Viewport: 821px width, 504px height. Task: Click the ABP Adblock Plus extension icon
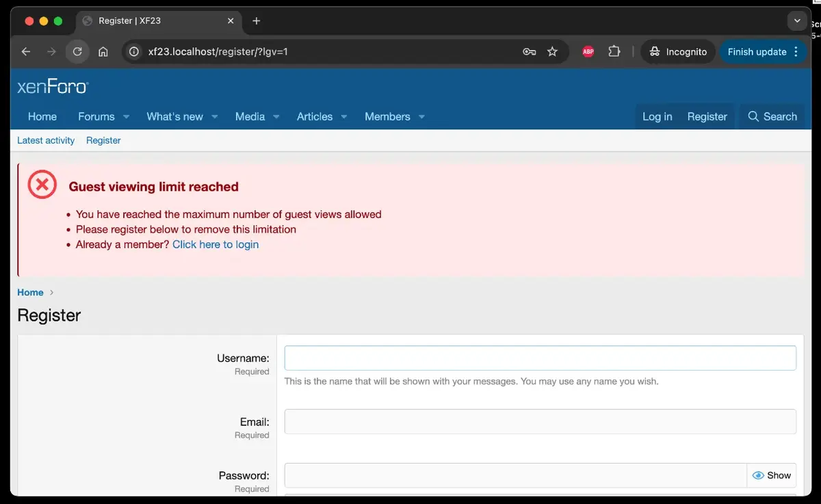click(x=588, y=51)
